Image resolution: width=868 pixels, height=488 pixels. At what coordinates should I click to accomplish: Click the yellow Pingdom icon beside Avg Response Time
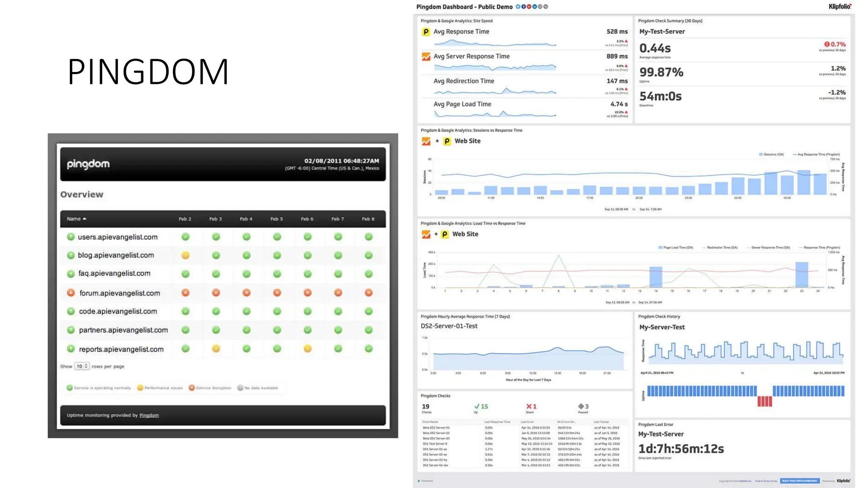click(426, 32)
